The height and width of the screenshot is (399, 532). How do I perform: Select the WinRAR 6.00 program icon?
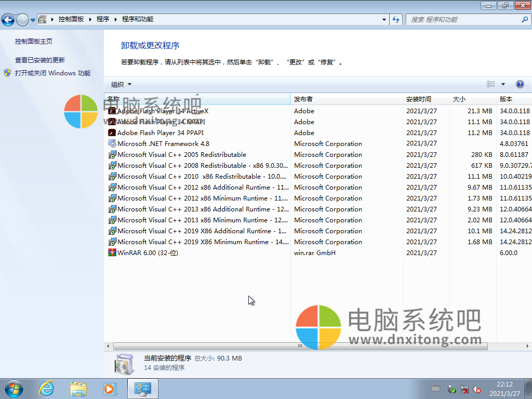(x=112, y=252)
